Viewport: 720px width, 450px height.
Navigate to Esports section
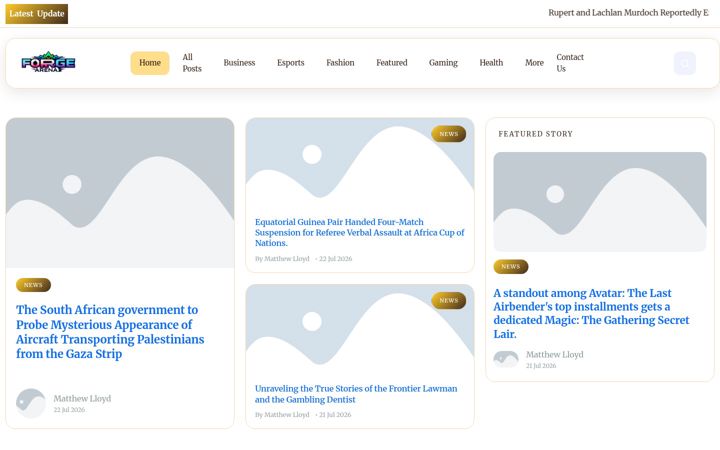click(x=291, y=63)
